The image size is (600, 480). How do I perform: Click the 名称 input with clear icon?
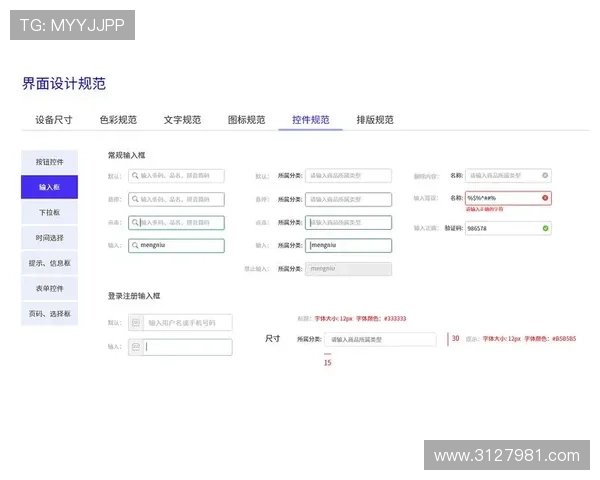point(508,175)
